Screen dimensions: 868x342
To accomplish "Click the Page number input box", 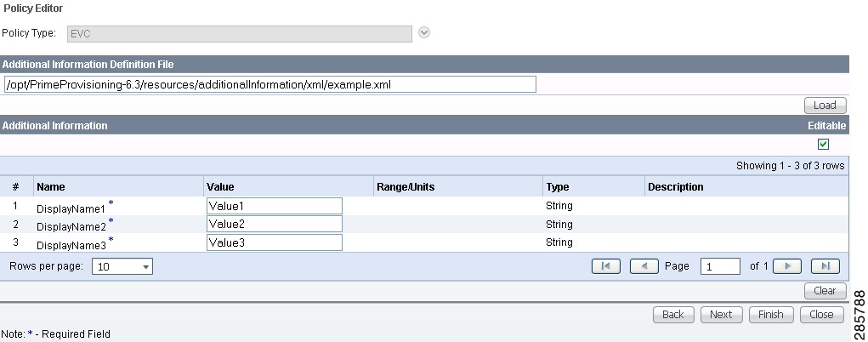I will 720,266.
